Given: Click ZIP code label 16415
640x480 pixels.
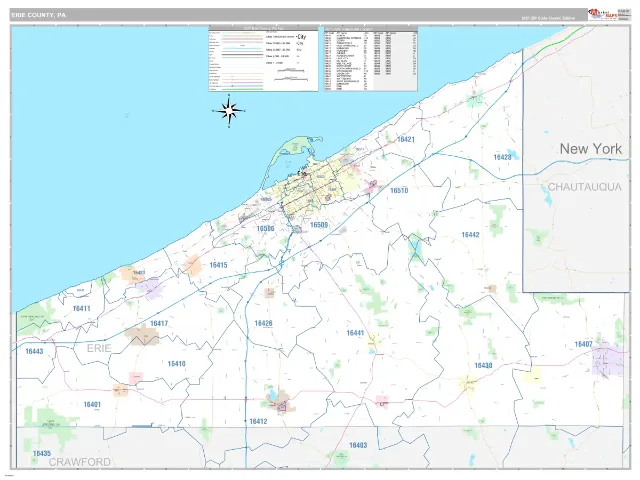Looking at the screenshot, I should click(218, 265).
